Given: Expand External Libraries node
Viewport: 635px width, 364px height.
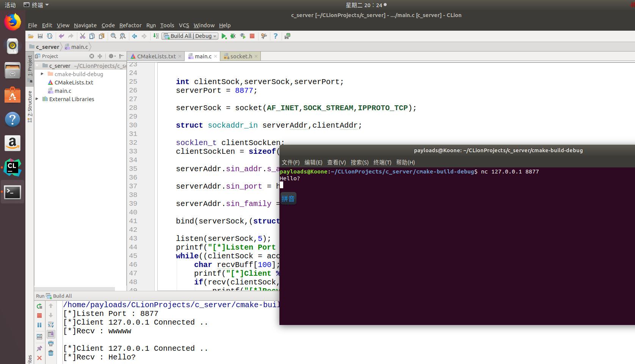Looking at the screenshot, I should coord(37,99).
